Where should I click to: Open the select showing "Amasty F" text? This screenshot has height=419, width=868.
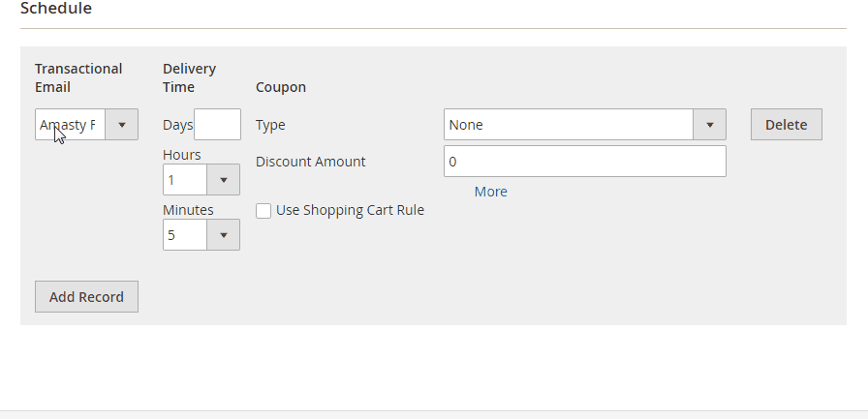pyautogui.click(x=70, y=125)
